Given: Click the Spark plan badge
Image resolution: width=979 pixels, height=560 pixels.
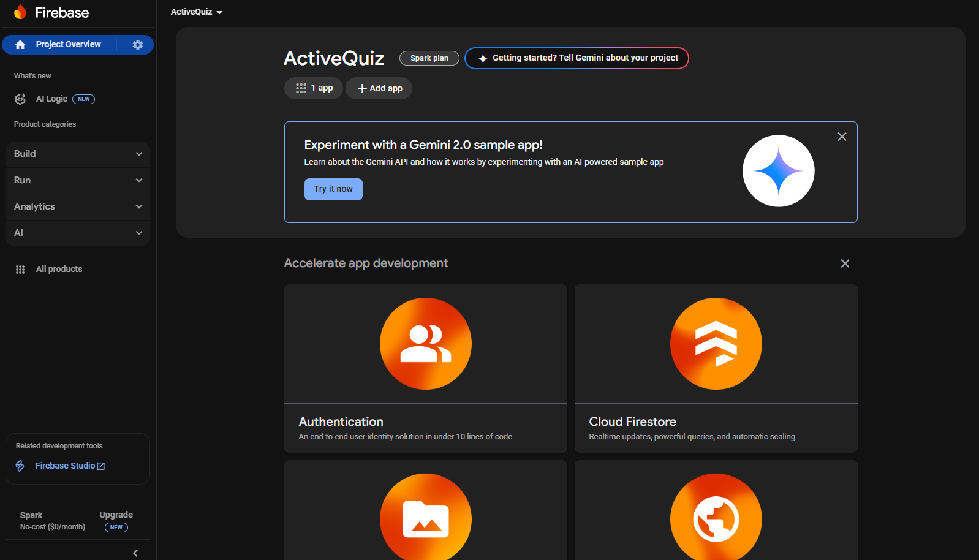Looking at the screenshot, I should tap(429, 58).
